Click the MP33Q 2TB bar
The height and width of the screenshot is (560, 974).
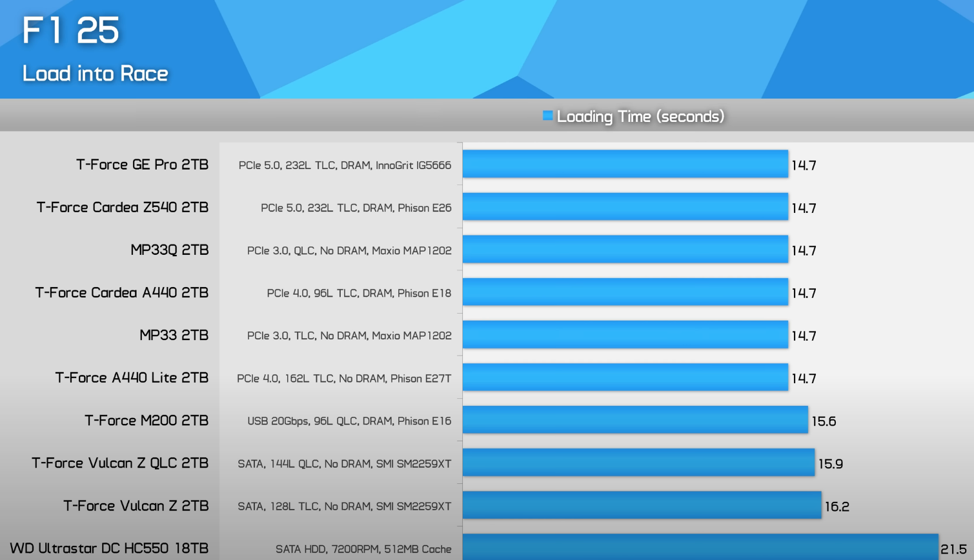point(625,249)
